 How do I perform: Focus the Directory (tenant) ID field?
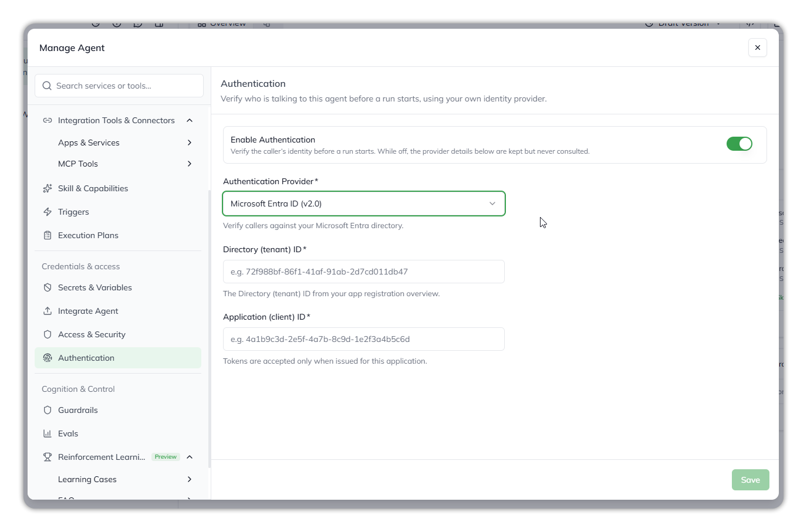point(364,272)
